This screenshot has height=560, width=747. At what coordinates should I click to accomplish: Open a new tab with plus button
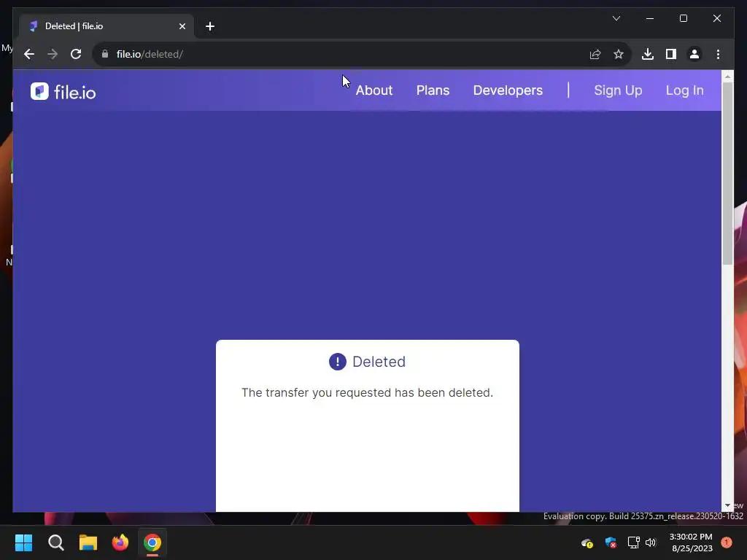pos(210,26)
